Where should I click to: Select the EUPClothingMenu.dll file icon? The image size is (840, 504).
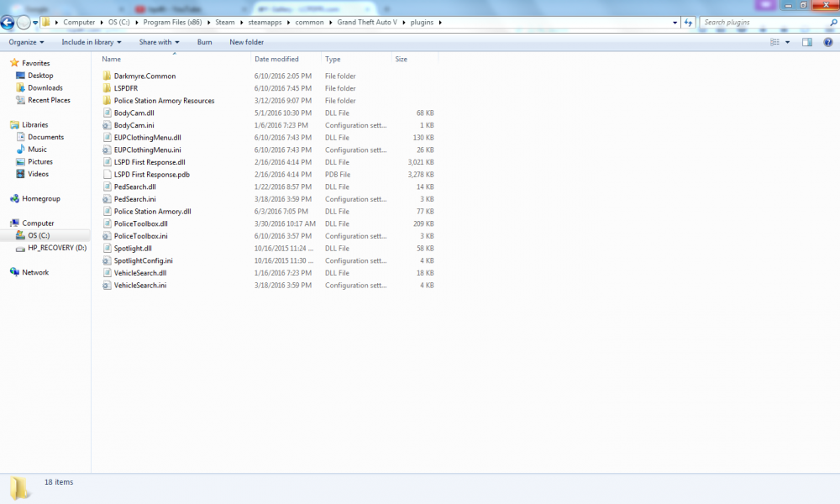click(x=107, y=138)
